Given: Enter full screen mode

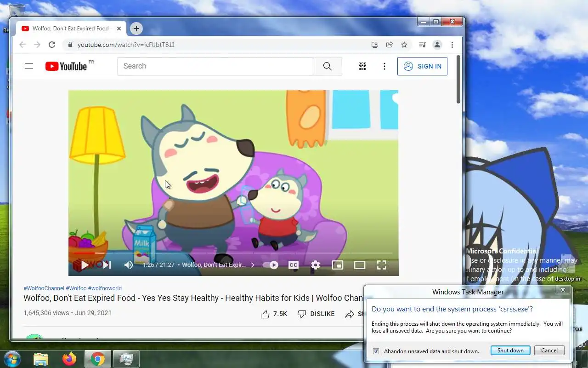Looking at the screenshot, I should point(382,265).
